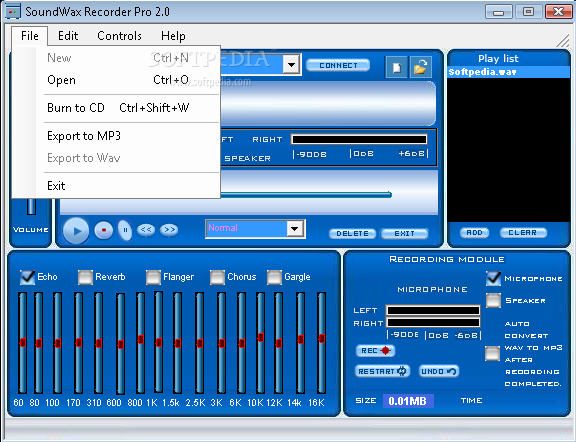This screenshot has height=442, width=576.
Task: Click the 10K equalizer slider
Action: [x=261, y=343]
